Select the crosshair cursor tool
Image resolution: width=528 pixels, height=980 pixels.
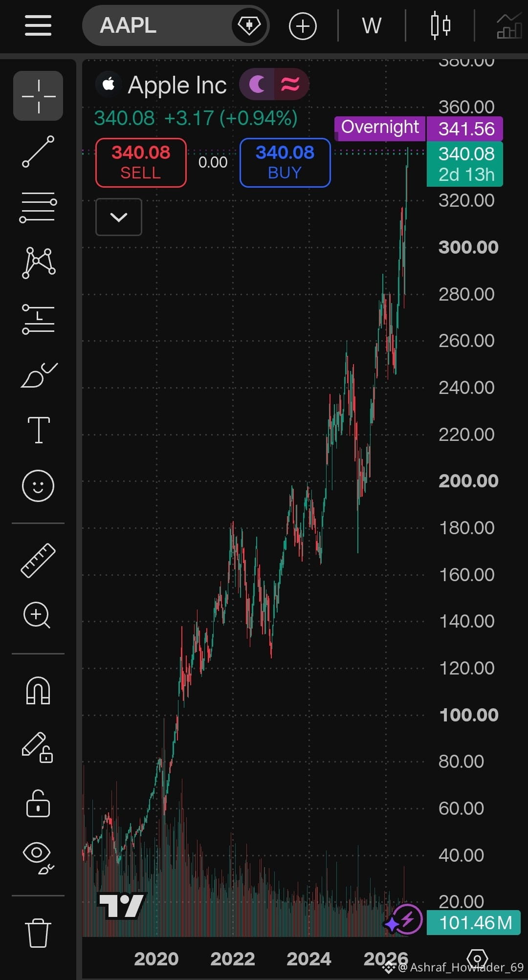point(38,96)
